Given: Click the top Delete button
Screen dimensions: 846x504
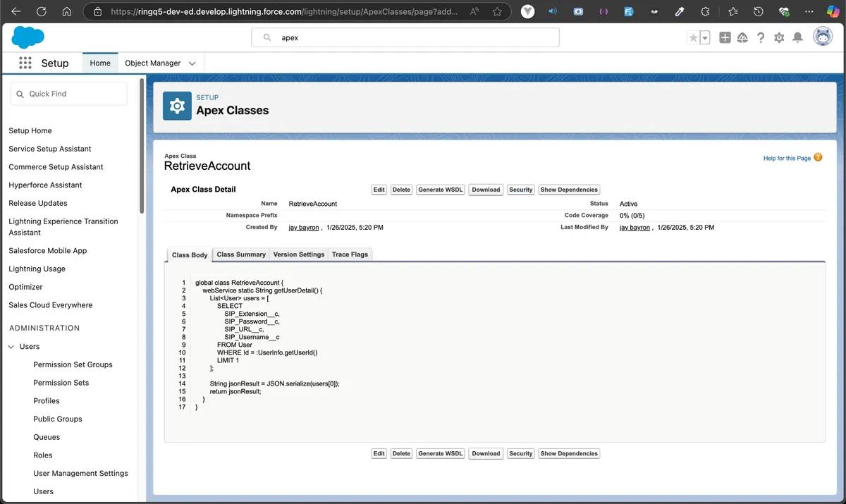Looking at the screenshot, I should pos(401,190).
